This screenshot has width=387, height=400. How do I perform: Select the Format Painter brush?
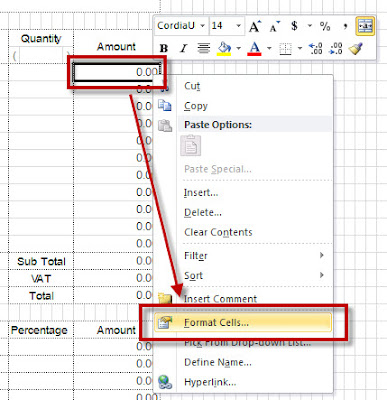[356, 49]
